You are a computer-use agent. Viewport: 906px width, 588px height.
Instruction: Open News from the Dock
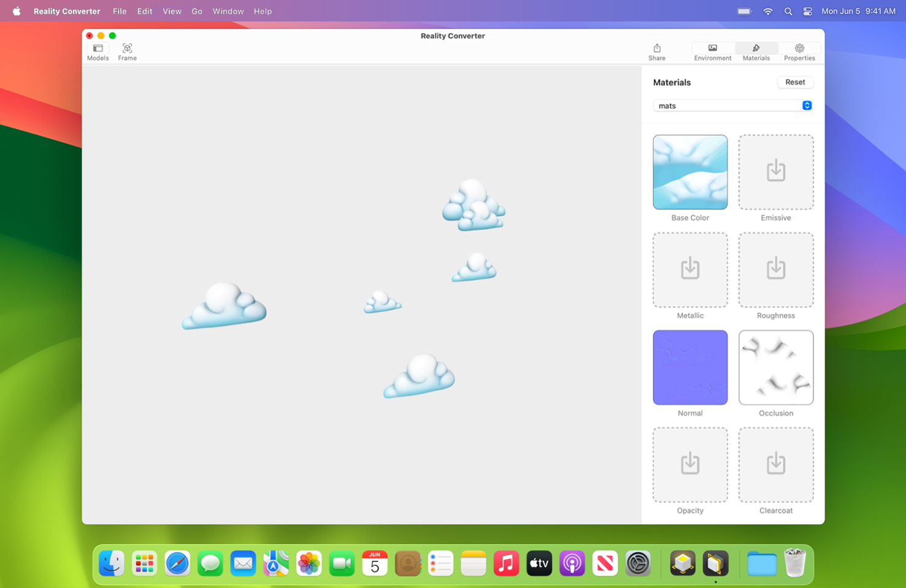605,563
